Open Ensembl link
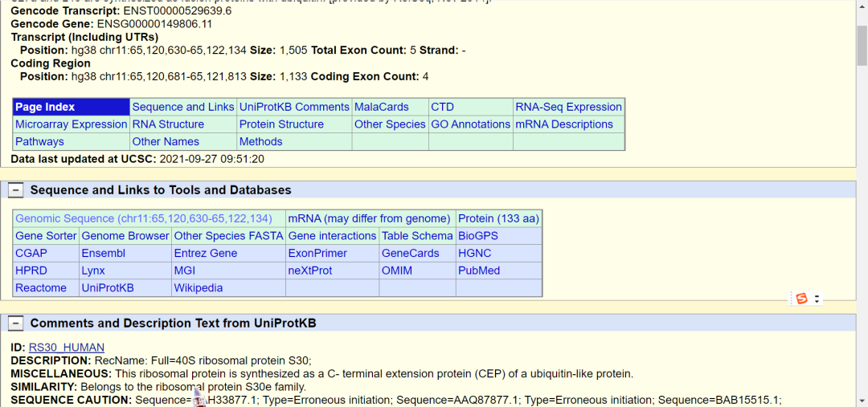 104,253
